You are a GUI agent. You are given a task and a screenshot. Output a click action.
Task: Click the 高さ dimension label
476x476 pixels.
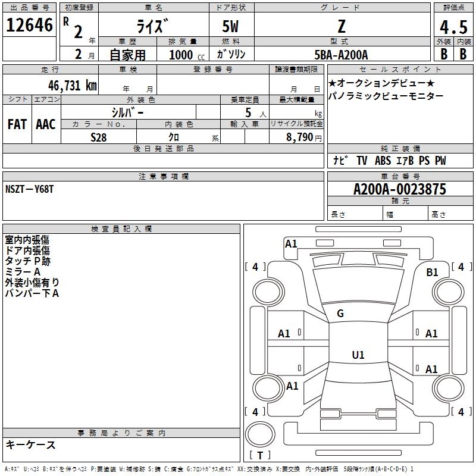point(439,214)
